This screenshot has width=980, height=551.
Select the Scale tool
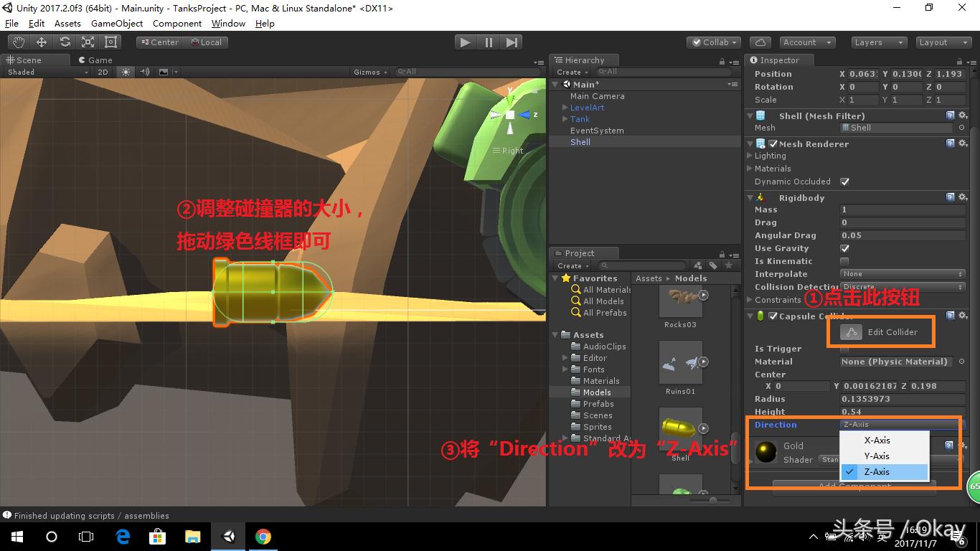[88, 42]
